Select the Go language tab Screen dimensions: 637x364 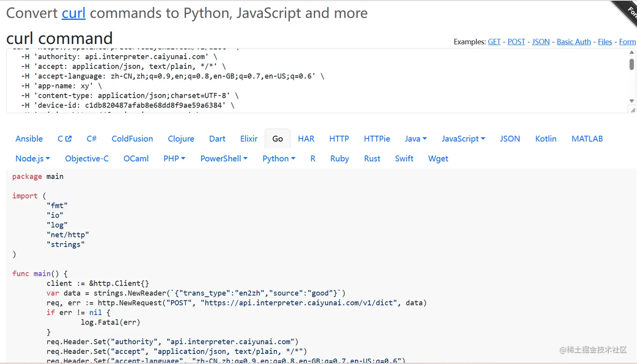[x=278, y=139]
